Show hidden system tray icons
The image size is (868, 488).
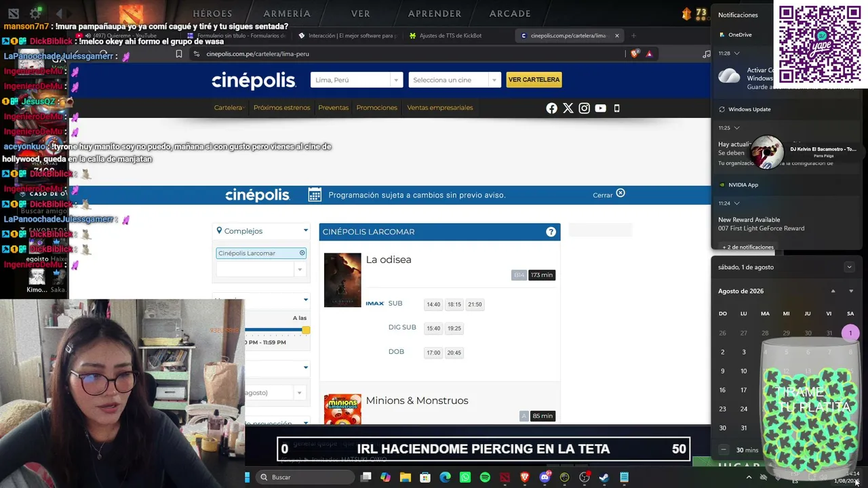pos(749,477)
